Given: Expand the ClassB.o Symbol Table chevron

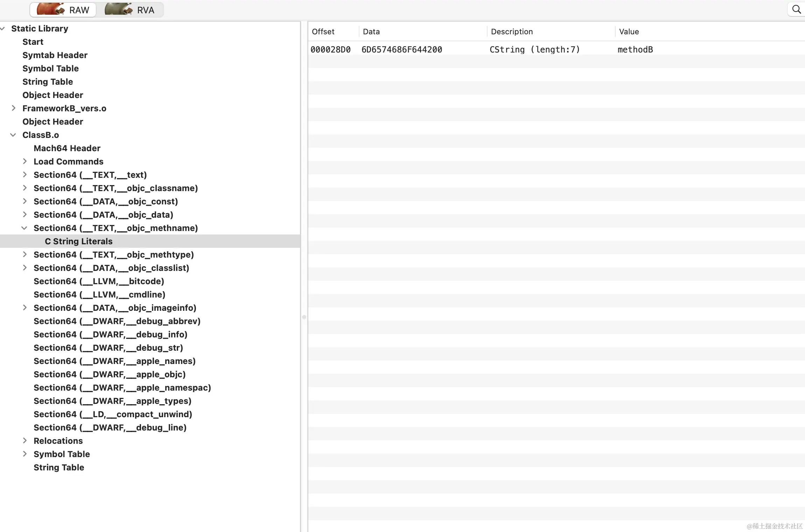Looking at the screenshot, I should 24,454.
